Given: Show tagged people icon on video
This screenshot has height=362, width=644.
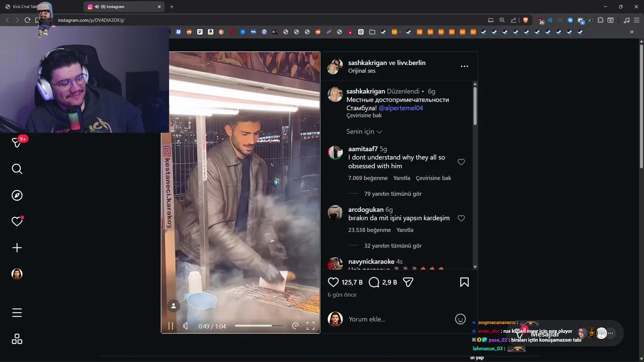Looking at the screenshot, I should [174, 306].
